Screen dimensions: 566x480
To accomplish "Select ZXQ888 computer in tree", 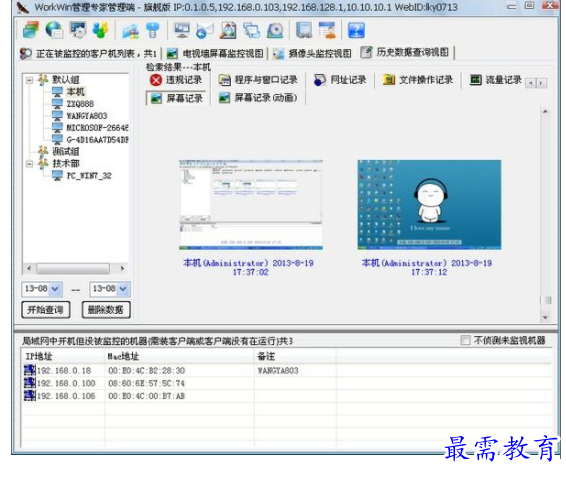I will pos(80,104).
